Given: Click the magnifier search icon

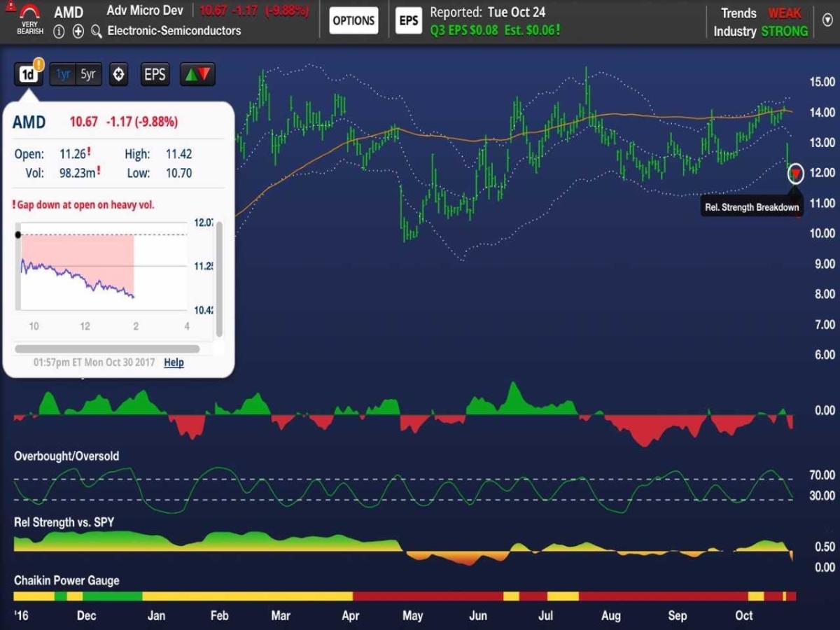Looking at the screenshot, I should click(x=97, y=31).
